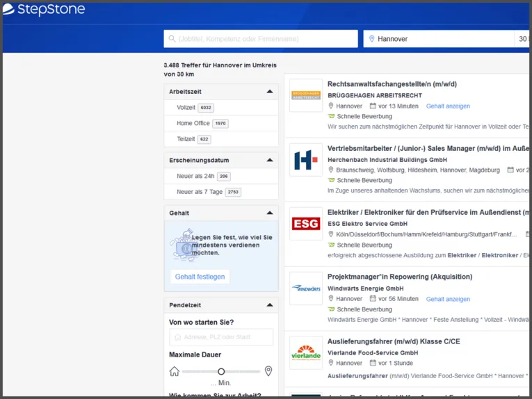Viewport: 532px width, 399px height.
Task: Collapse the Gehalt filter section
Action: pyautogui.click(x=270, y=213)
